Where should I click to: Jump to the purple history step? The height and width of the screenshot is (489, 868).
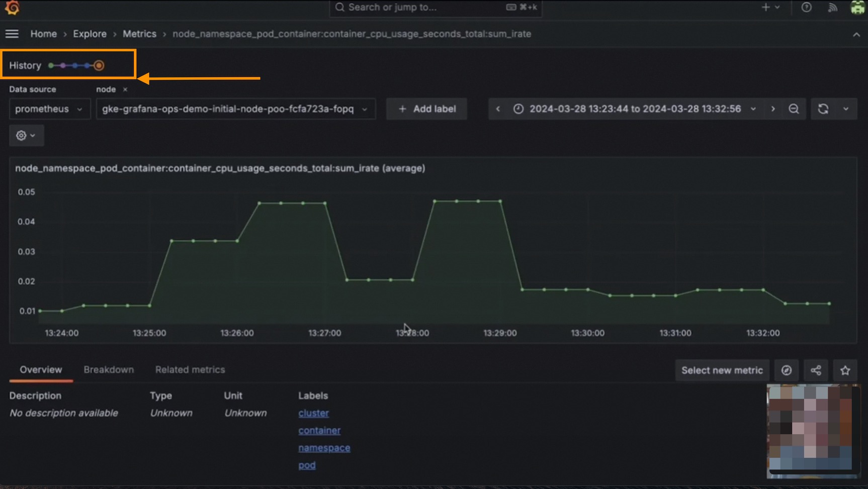[63, 65]
